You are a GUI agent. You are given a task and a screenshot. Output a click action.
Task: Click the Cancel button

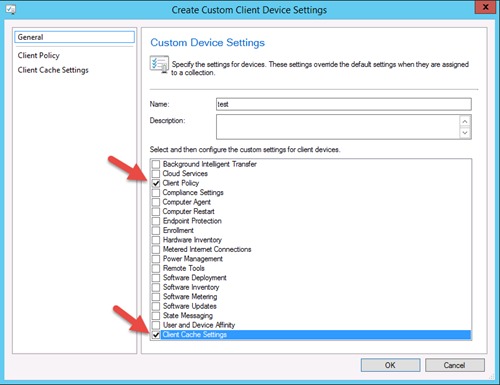(455, 365)
